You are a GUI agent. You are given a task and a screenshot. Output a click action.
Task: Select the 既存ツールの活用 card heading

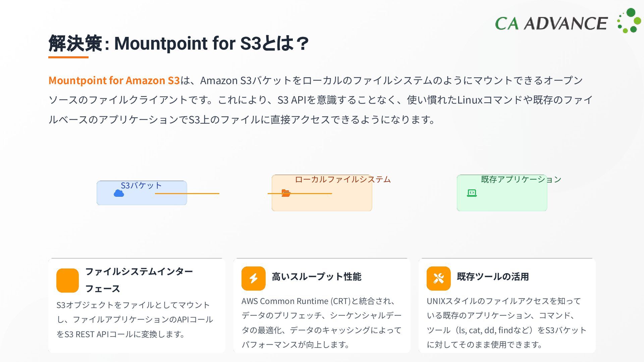(493, 277)
